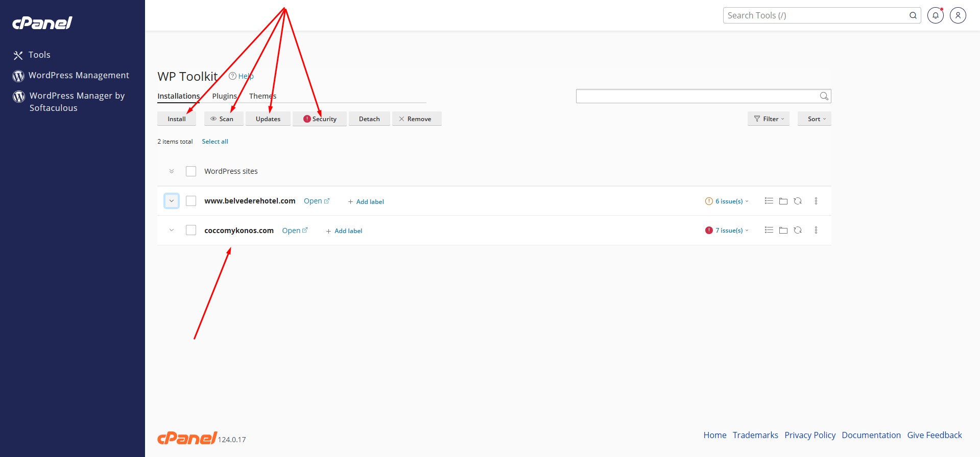Check the box for www.belvederehotel.com

pos(191,201)
